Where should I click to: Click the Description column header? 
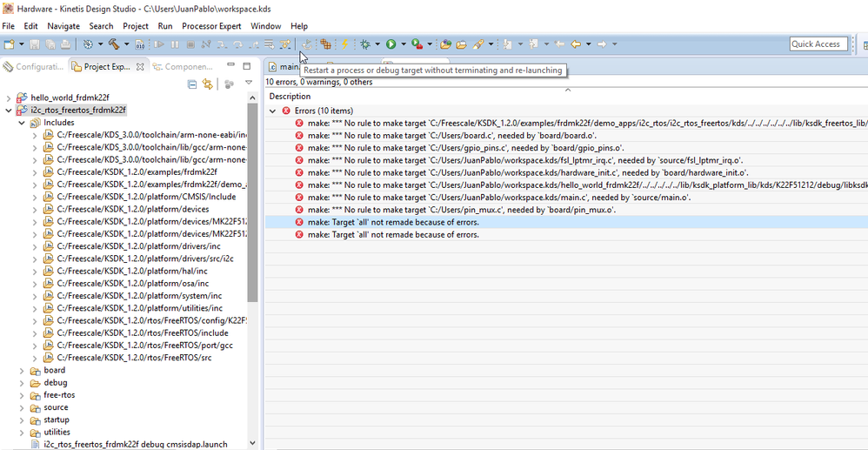pos(290,97)
